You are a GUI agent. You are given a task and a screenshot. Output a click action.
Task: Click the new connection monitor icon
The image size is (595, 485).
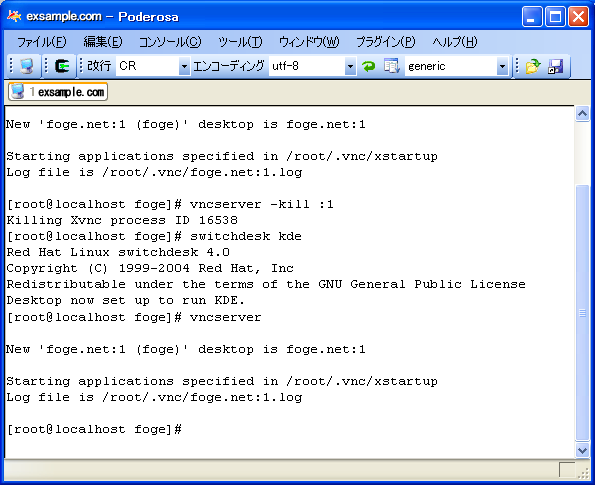coord(26,66)
